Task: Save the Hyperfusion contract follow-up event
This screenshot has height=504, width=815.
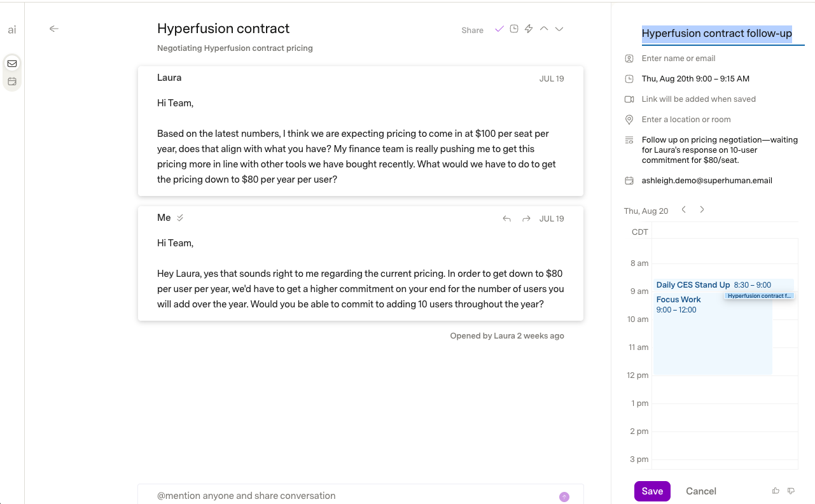Action: [x=652, y=491]
